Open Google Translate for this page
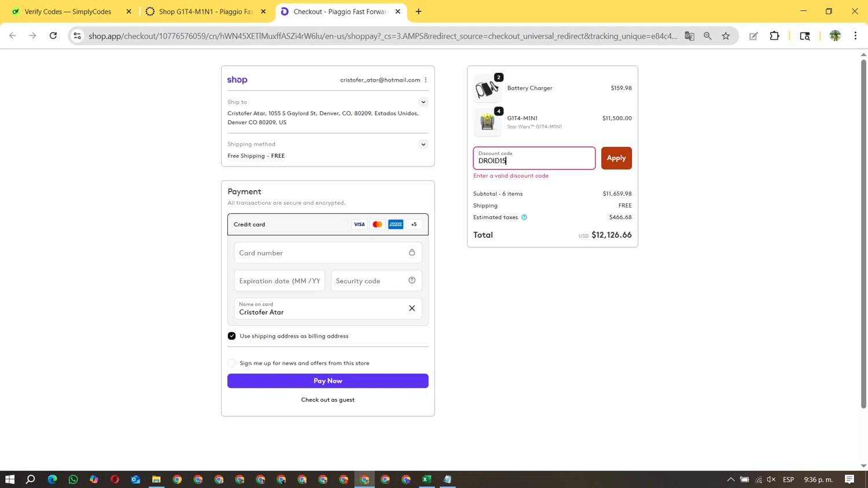The image size is (868, 488). [689, 36]
